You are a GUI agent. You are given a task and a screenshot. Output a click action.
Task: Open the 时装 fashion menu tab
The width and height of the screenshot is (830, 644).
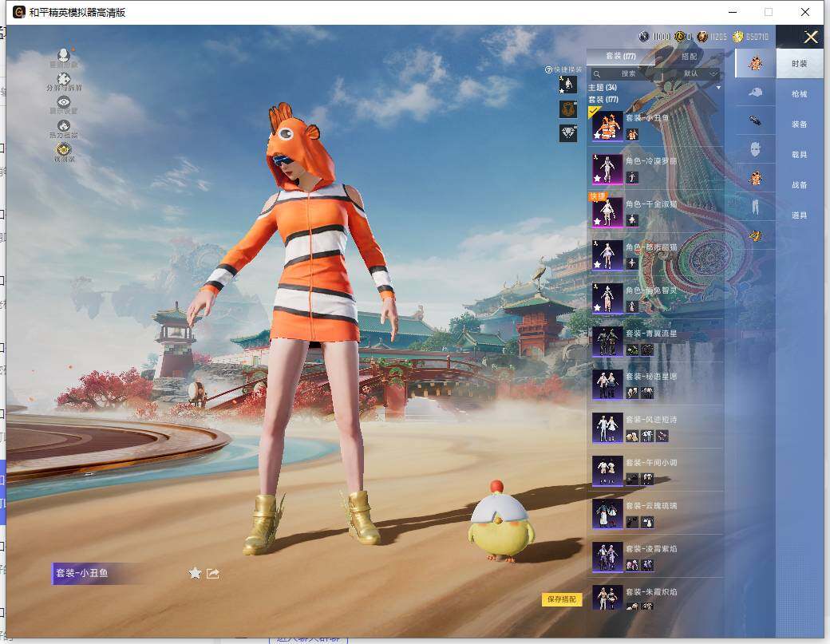point(800,64)
